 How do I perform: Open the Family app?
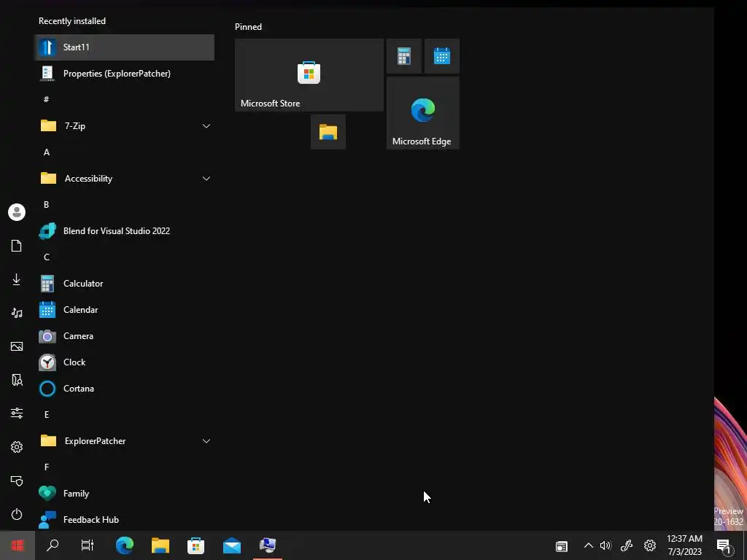(124, 494)
